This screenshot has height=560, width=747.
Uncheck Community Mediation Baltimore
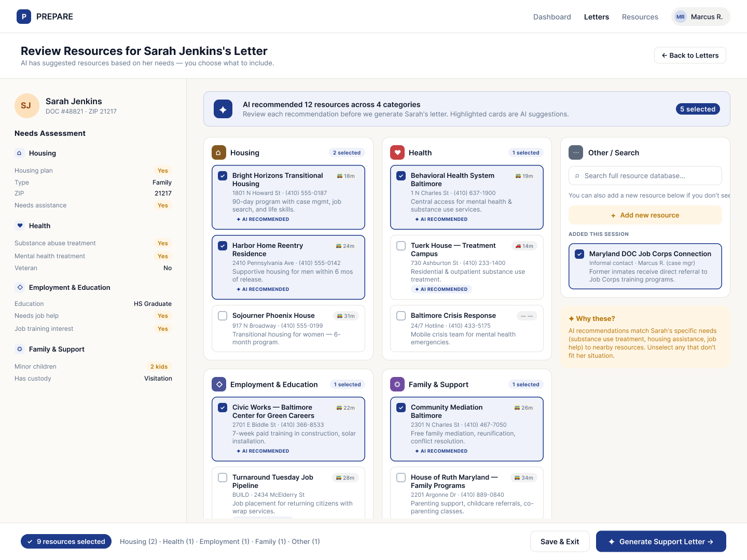pos(401,408)
